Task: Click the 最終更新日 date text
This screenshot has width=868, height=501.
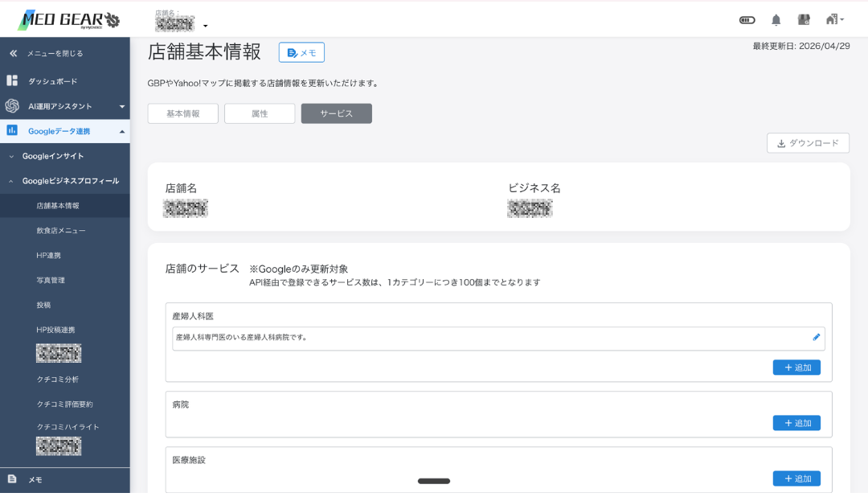Action: tap(801, 46)
